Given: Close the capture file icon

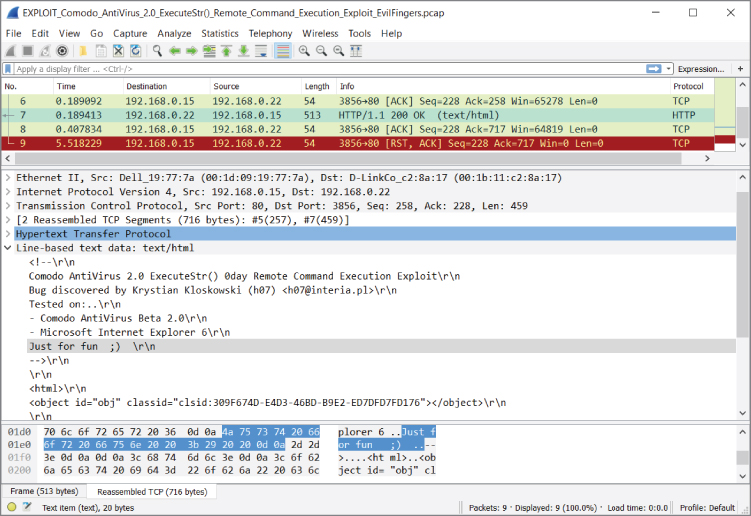Looking at the screenshot, I should (x=118, y=51).
